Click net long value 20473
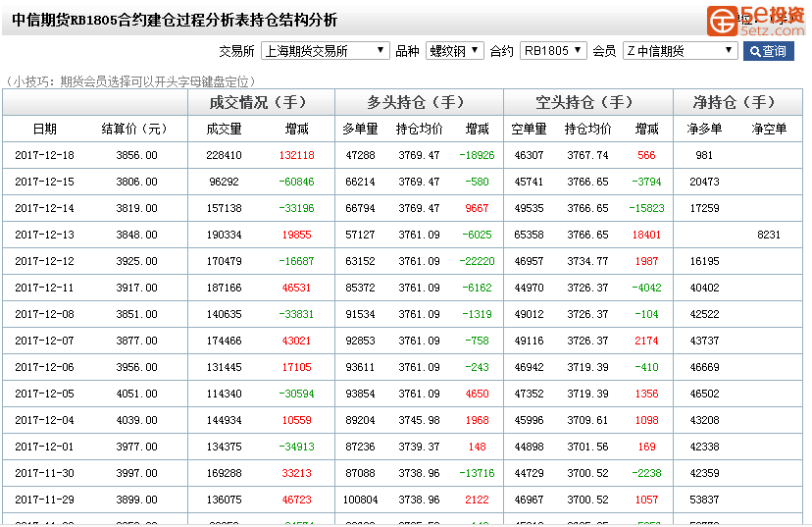 tap(704, 182)
